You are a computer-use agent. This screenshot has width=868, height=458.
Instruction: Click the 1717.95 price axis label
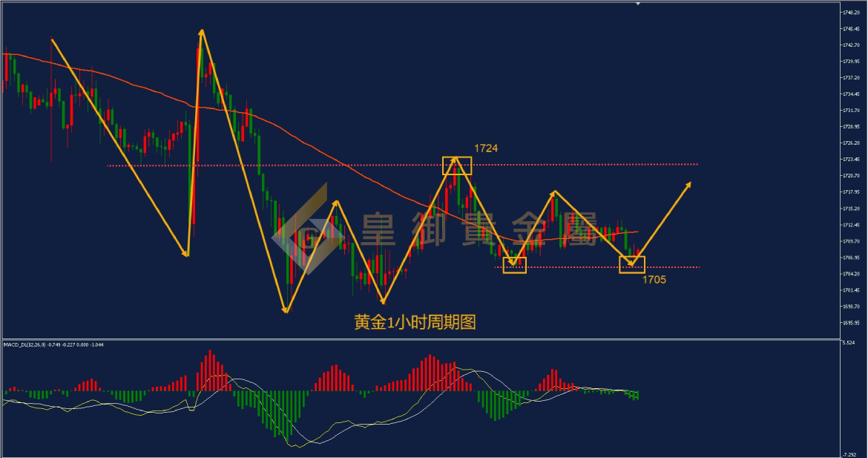(850, 192)
